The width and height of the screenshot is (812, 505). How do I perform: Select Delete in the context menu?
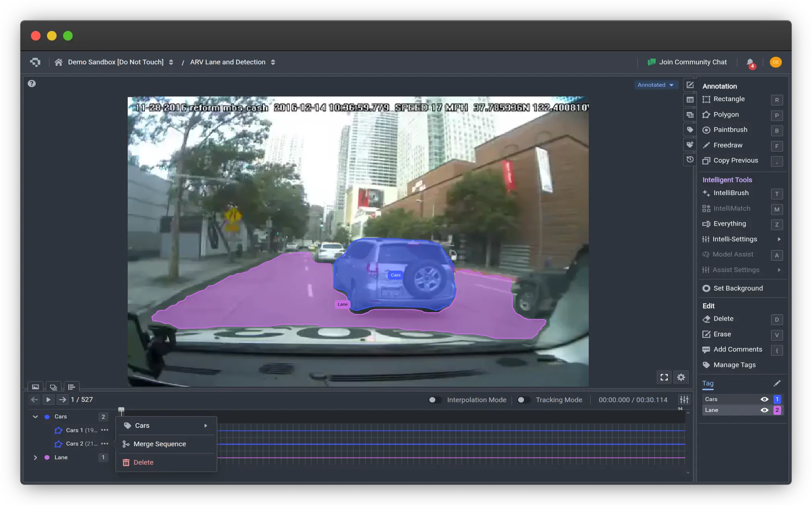(x=143, y=463)
